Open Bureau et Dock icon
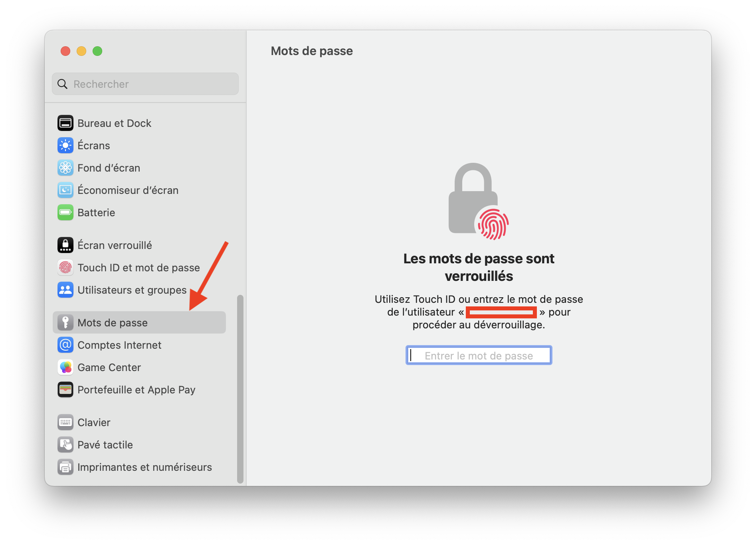 pos(65,123)
